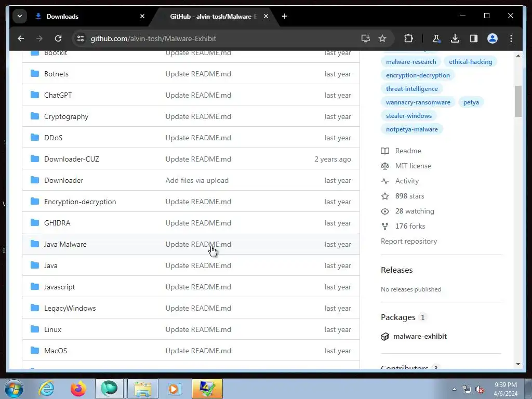Select the encryption-decryption topic tag

pos(418,75)
